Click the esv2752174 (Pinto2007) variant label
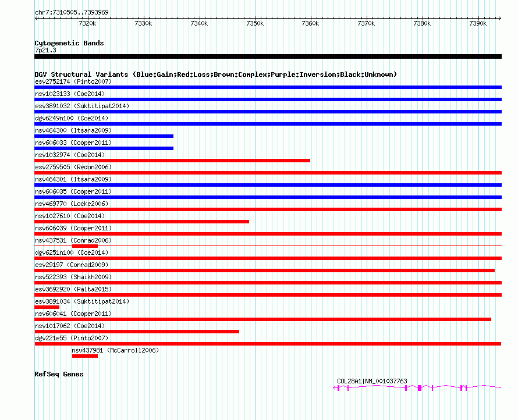Image resolution: width=518 pixels, height=420 pixels. tap(73, 81)
